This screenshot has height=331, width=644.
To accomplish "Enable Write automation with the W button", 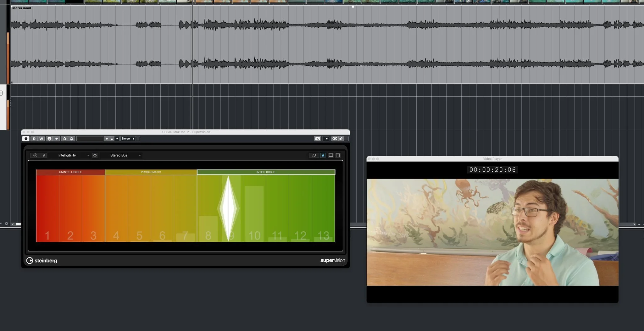I will pos(41,139).
